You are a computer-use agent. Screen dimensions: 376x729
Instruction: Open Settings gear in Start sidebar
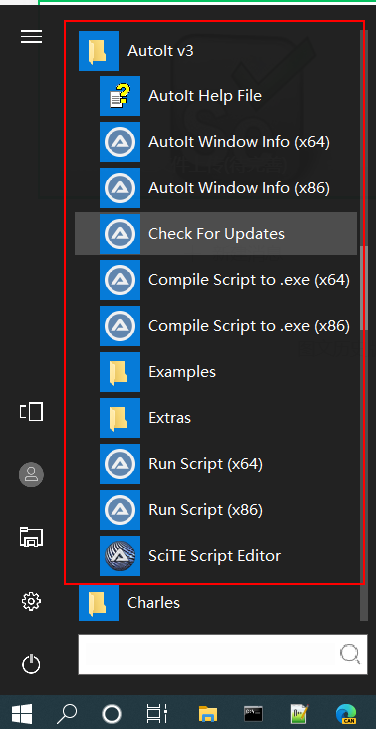pyautogui.click(x=32, y=602)
